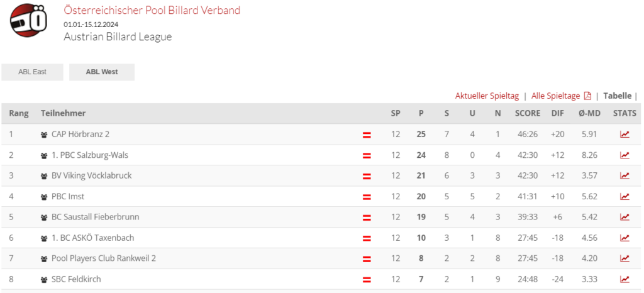Open the Aktueller Spieltag link
This screenshot has width=644, height=293.
487,96
